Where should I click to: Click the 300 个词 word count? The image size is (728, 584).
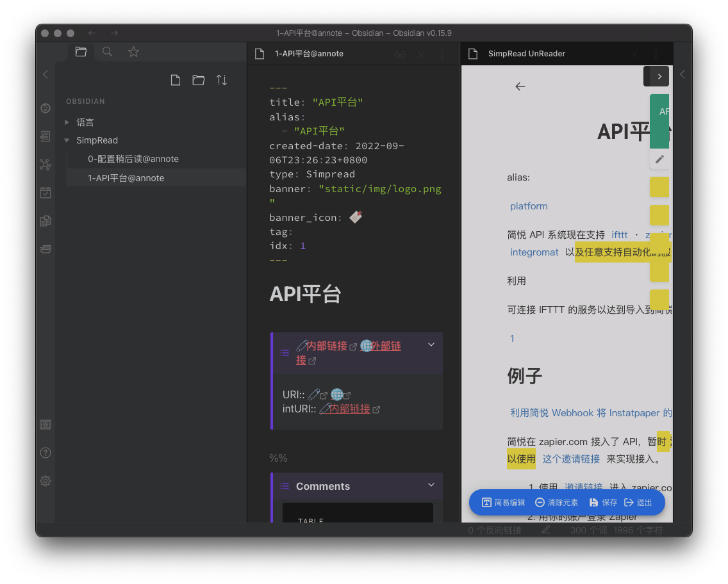point(588,530)
